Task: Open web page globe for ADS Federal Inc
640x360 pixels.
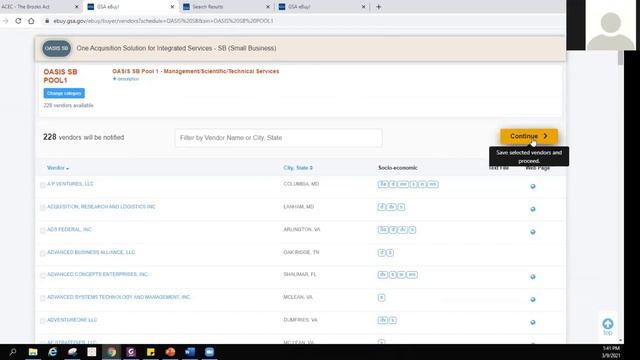Action: coord(533,232)
